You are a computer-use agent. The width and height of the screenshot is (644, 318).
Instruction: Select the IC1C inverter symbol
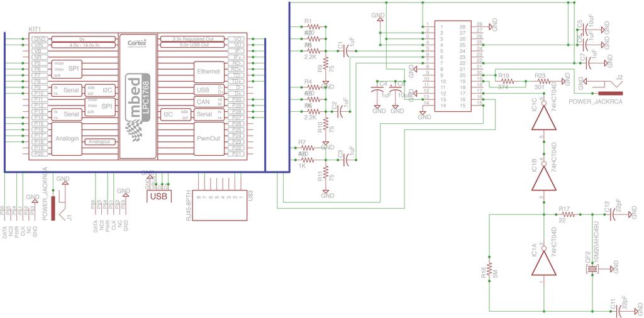point(544,118)
